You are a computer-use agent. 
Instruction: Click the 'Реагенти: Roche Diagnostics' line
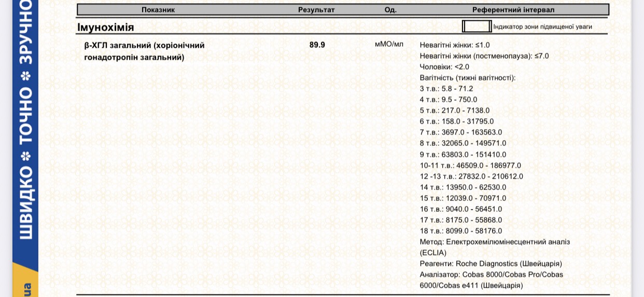pyautogui.click(x=491, y=264)
